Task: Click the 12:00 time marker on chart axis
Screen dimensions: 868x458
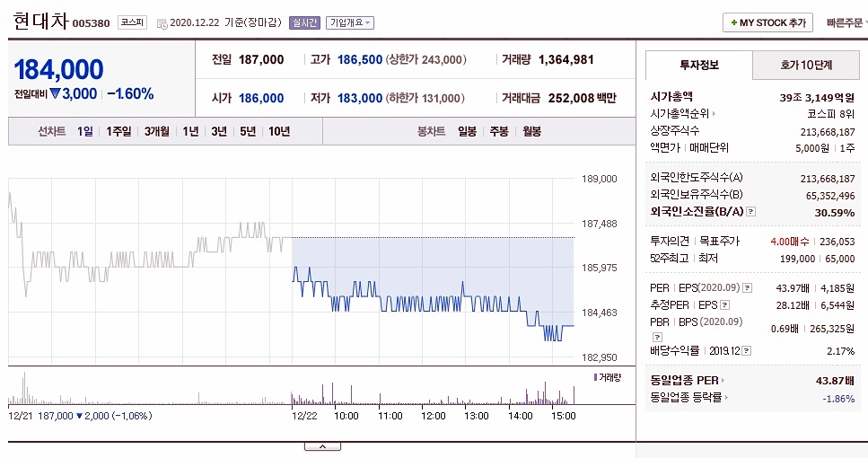Action: (x=433, y=416)
